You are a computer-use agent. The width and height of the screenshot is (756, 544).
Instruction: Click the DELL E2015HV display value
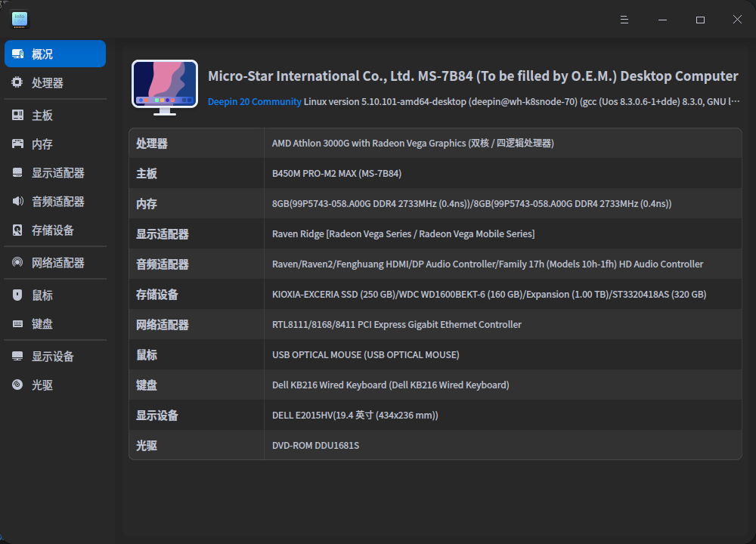355,416
